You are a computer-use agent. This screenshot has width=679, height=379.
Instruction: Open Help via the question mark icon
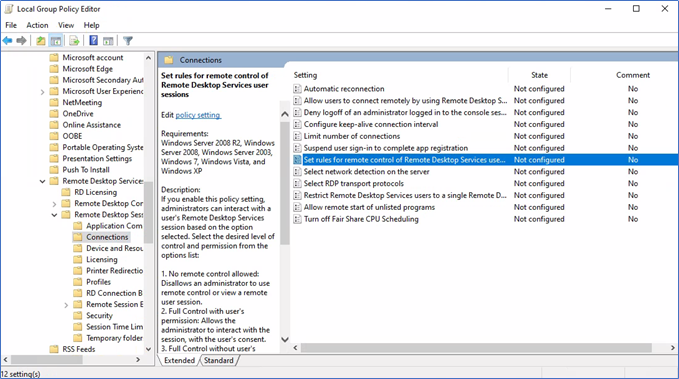(93, 41)
